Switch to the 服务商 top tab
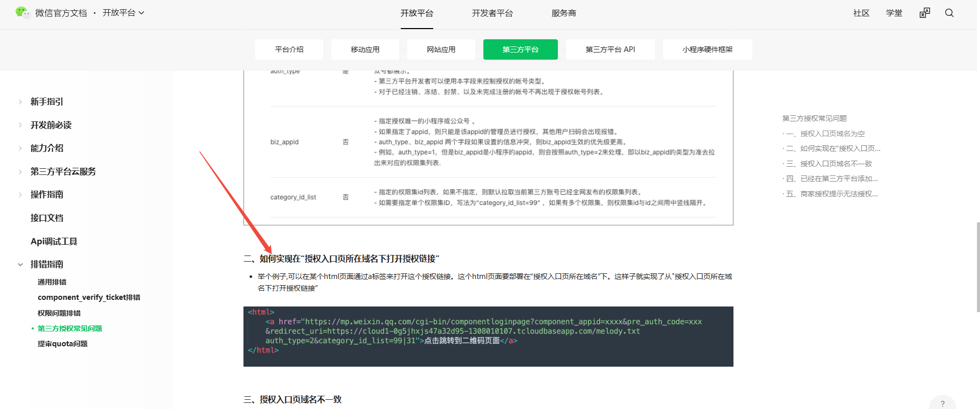This screenshot has width=980, height=409. coord(563,13)
